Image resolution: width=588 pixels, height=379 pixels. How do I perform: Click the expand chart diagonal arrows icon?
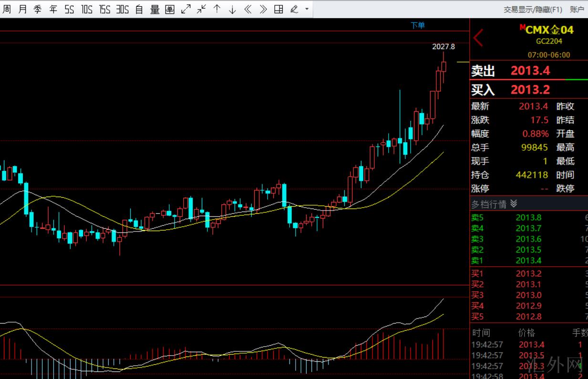click(186, 9)
